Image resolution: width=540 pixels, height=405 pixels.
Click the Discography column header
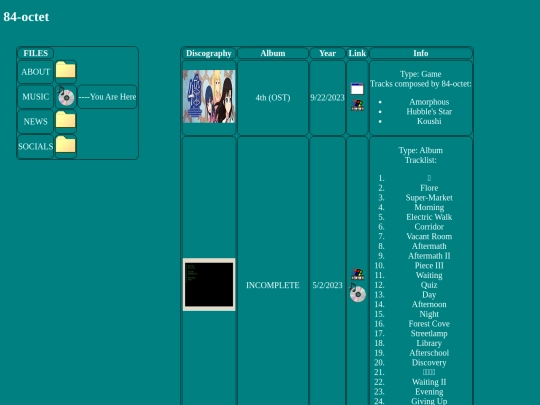[209, 53]
